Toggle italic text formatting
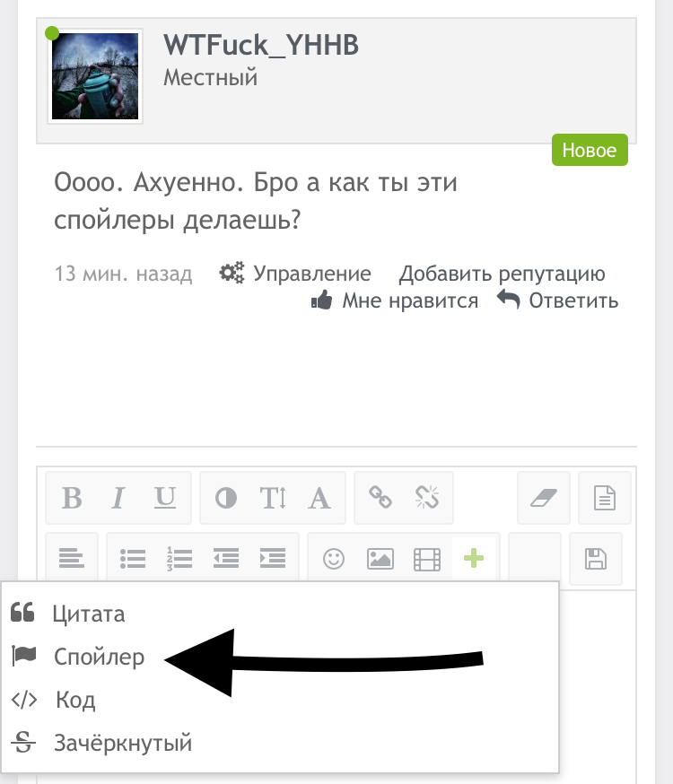 point(118,498)
